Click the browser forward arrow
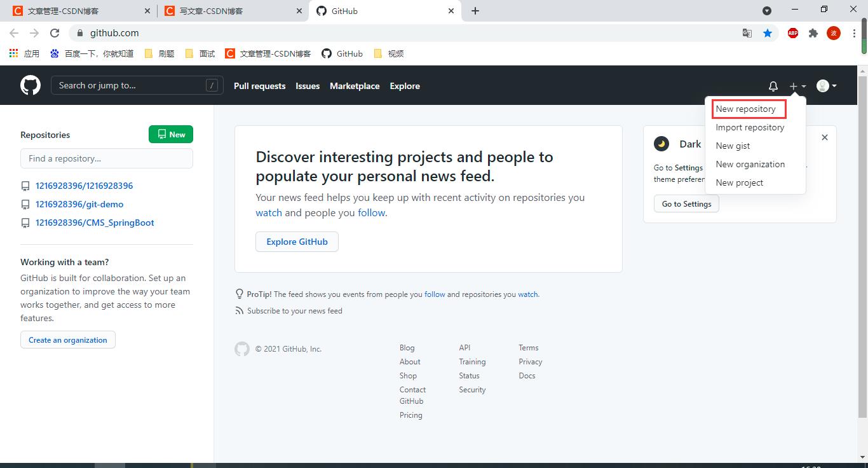Image resolution: width=868 pixels, height=468 pixels. tap(34, 33)
